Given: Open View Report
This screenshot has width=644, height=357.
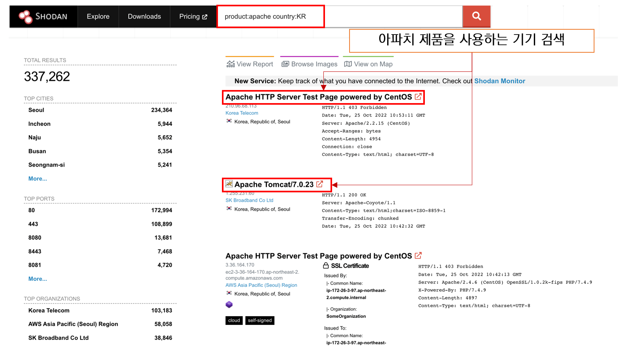Looking at the screenshot, I should [x=250, y=64].
